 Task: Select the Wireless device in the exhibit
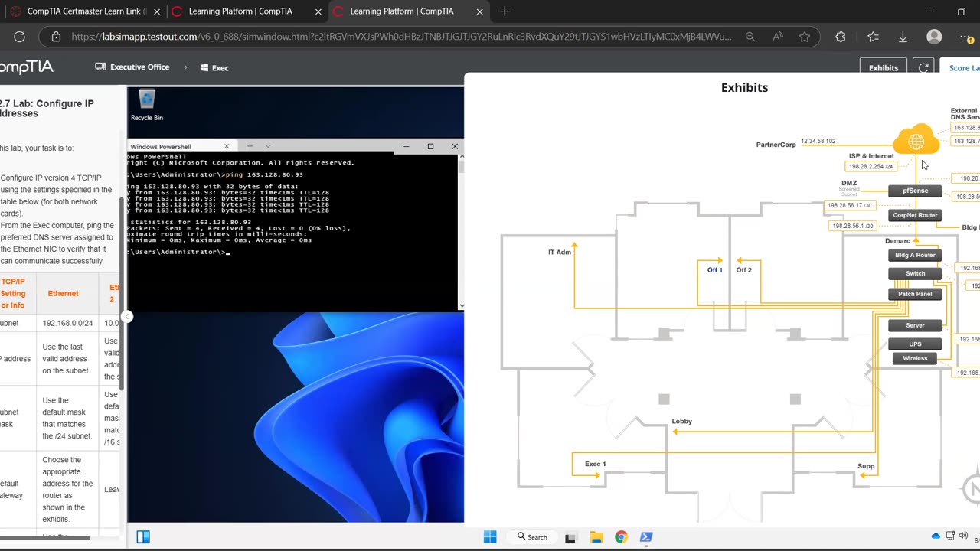click(915, 358)
